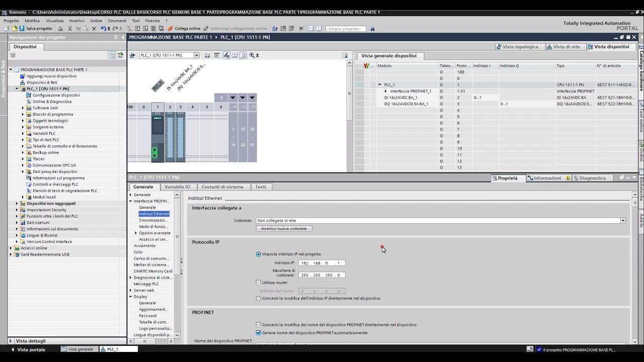
Task: Toggle the project tree view icon
Action: point(112,55)
